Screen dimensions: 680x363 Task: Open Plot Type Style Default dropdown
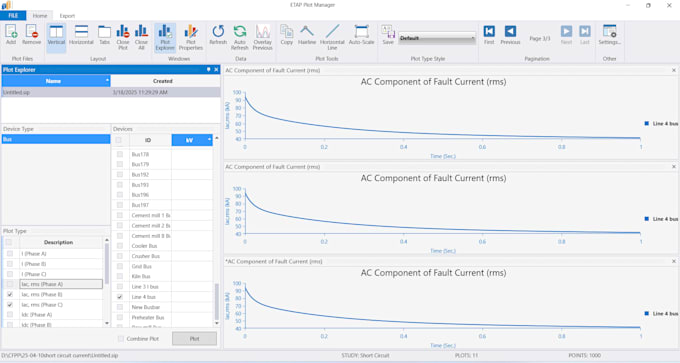(x=437, y=38)
